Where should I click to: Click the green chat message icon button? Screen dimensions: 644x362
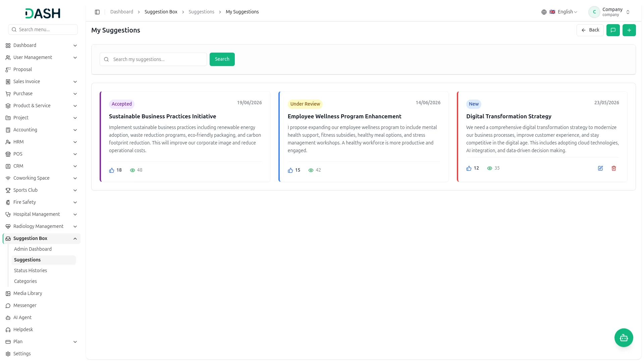pyautogui.click(x=613, y=30)
